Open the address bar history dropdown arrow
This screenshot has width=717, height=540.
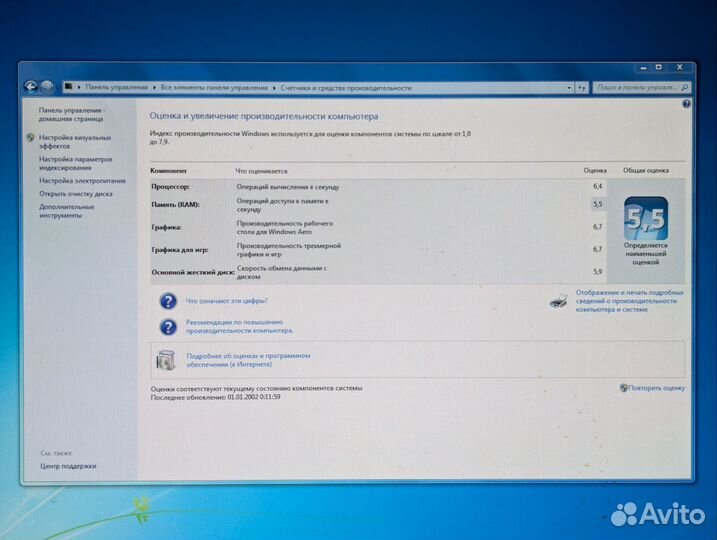click(569, 87)
